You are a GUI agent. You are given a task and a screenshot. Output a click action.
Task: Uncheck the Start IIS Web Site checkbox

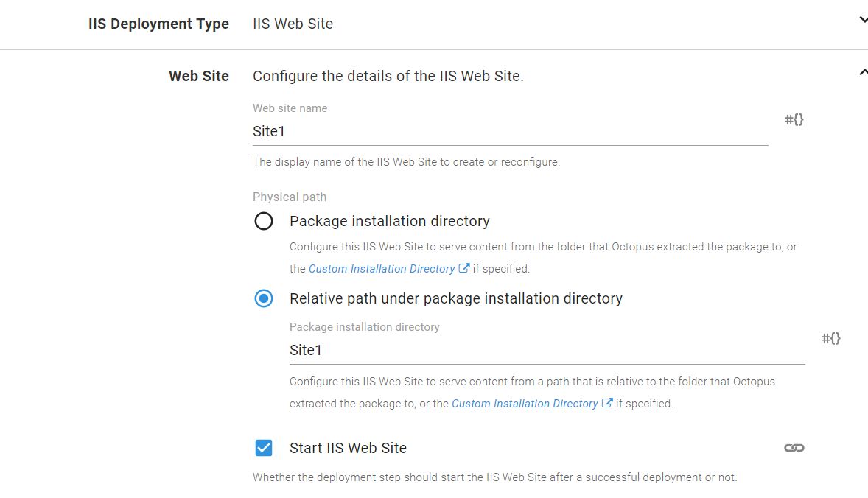point(264,448)
